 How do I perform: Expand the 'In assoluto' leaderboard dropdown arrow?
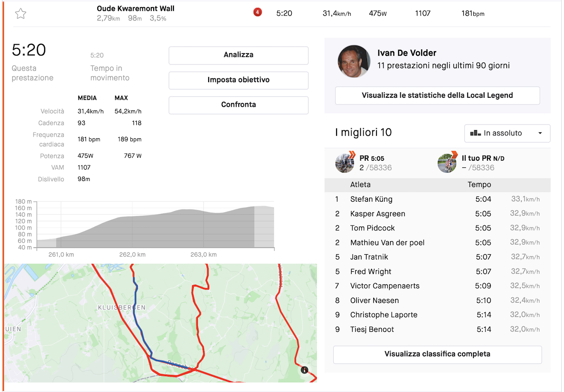pos(540,133)
